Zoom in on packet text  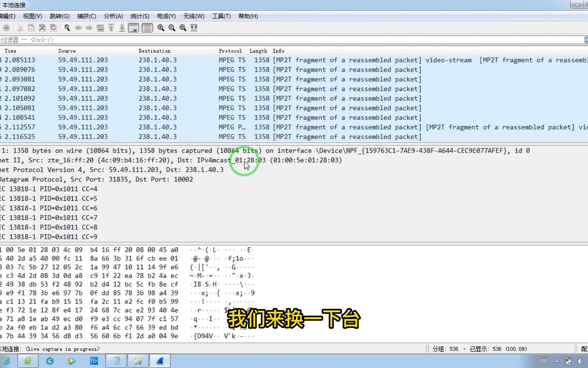[x=161, y=28]
